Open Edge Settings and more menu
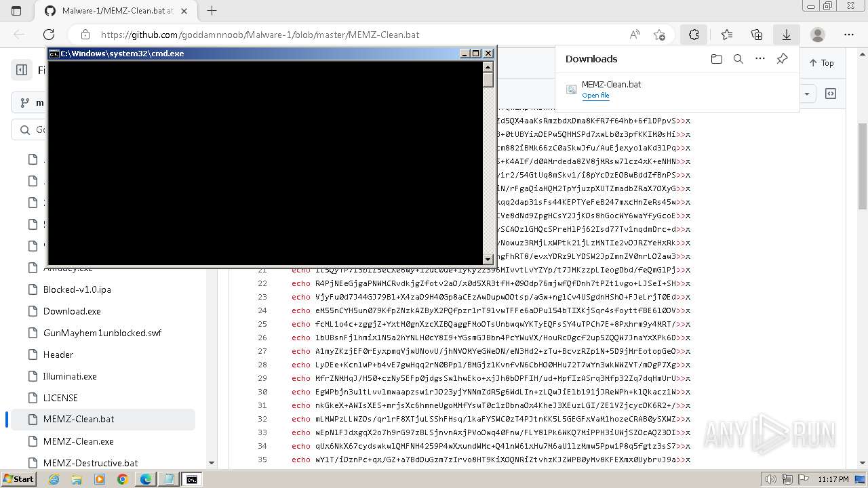Screen dimensions: 868x488 click(849, 35)
